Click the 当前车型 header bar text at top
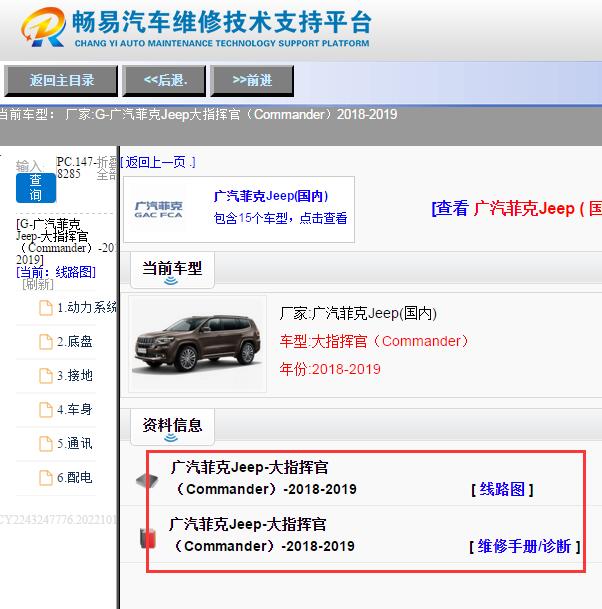This screenshot has width=602, height=609. point(198,115)
